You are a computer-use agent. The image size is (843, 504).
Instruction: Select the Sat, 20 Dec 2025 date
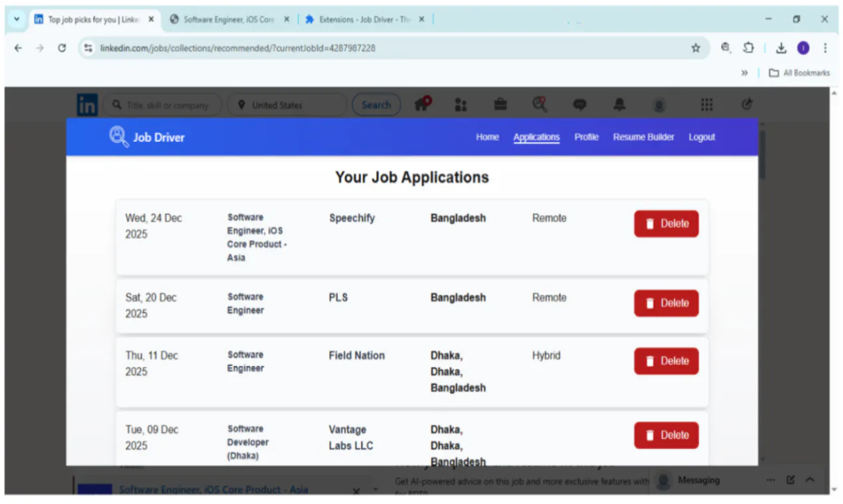pyautogui.click(x=151, y=306)
